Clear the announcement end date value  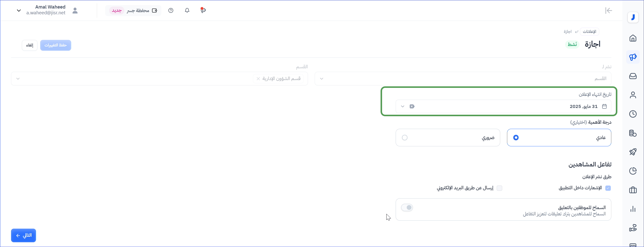(412, 106)
